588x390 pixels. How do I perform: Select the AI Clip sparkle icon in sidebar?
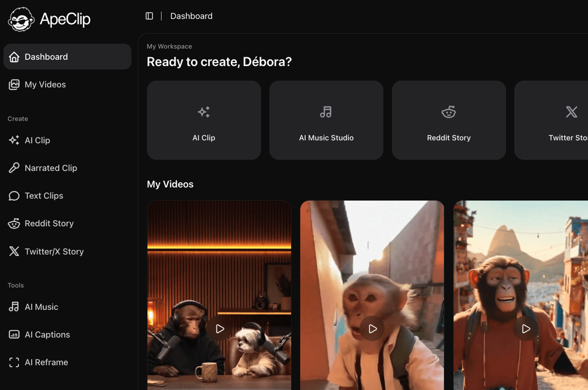point(14,140)
